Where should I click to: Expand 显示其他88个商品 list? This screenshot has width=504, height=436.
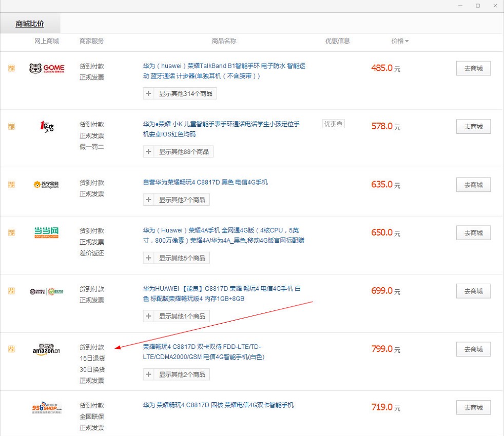(x=178, y=152)
